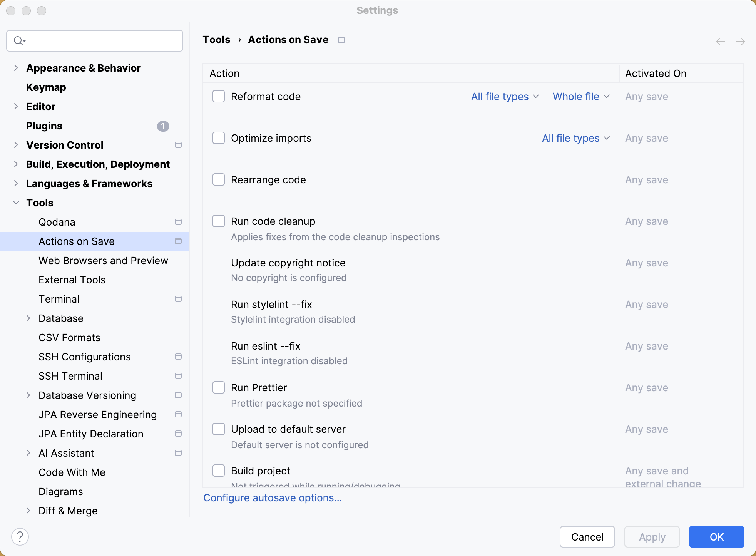Change Reformat code file type dropdown
Image resolution: width=756 pixels, height=556 pixels.
(x=504, y=96)
